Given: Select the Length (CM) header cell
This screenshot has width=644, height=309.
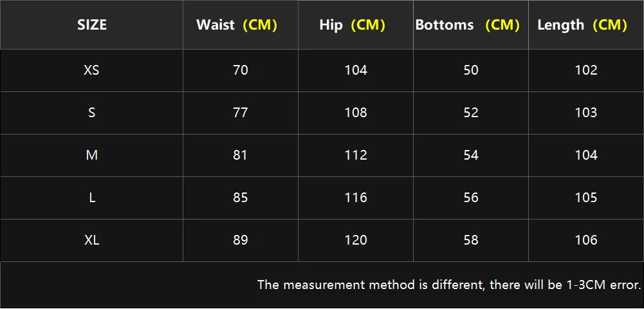Looking at the screenshot, I should click(582, 25).
